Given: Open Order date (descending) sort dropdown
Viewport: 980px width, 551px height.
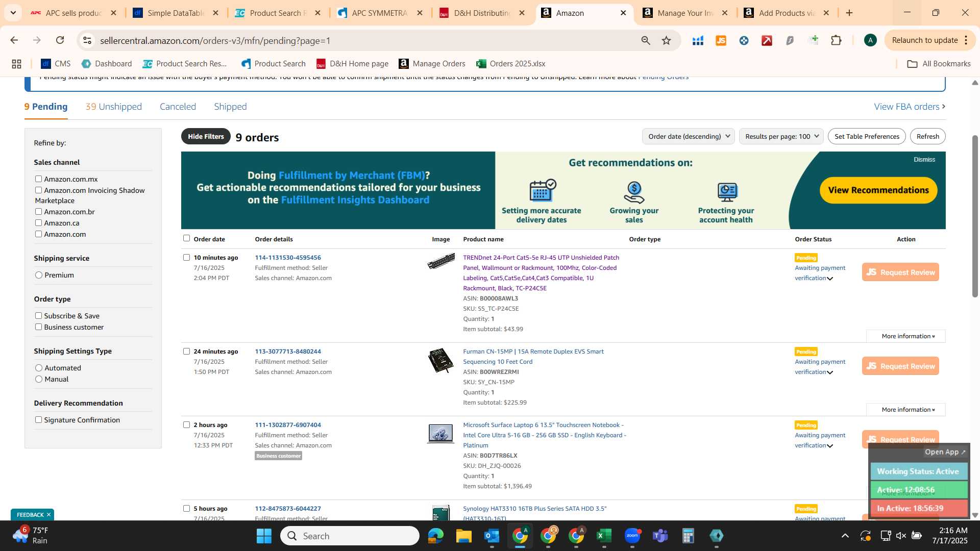Looking at the screenshot, I should (x=688, y=136).
